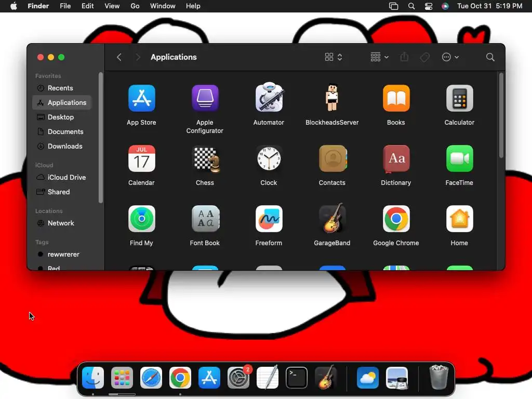Select the Chess app icon
Image resolution: width=532 pixels, height=399 pixels.
tap(206, 158)
